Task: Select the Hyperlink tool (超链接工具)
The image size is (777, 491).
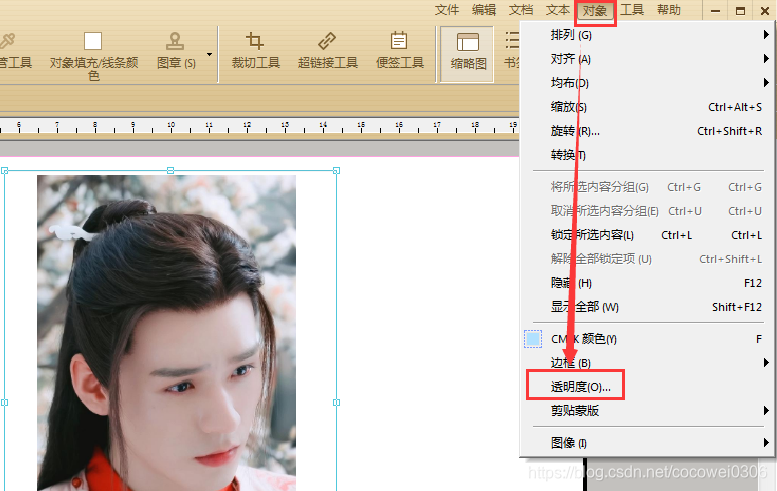Action: (x=328, y=51)
